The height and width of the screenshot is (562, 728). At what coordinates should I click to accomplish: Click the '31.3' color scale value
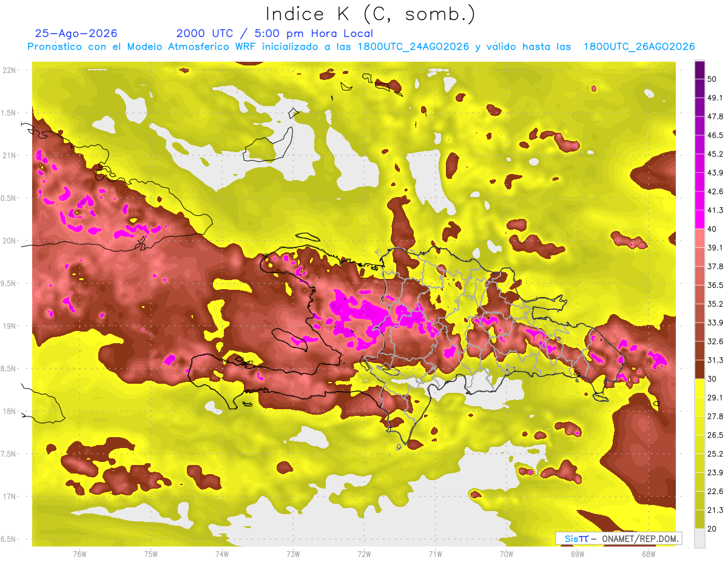pyautogui.click(x=715, y=360)
